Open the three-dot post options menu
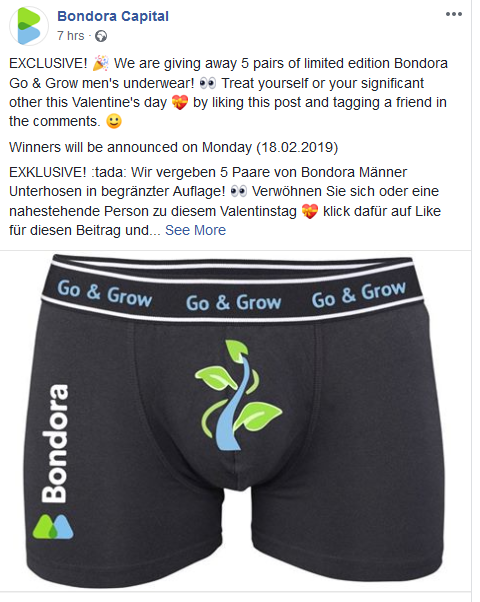Image resolution: width=480 pixels, height=602 pixels. (x=454, y=14)
